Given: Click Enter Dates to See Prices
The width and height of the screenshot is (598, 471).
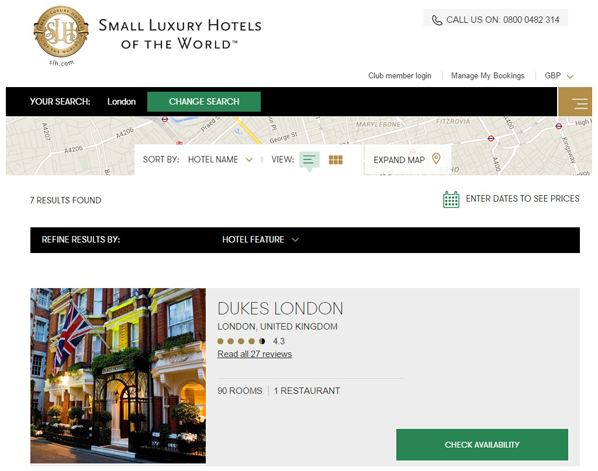Looking at the screenshot, I should [522, 199].
